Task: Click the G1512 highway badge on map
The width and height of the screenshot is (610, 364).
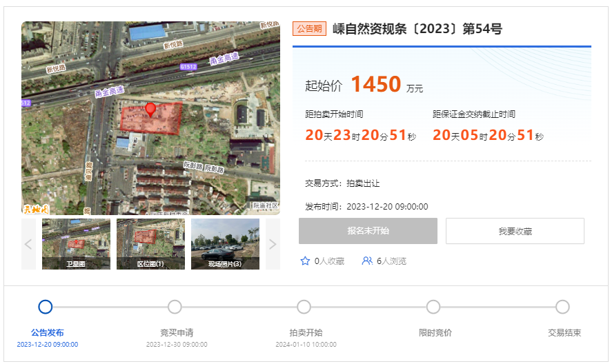Action: tap(188, 67)
